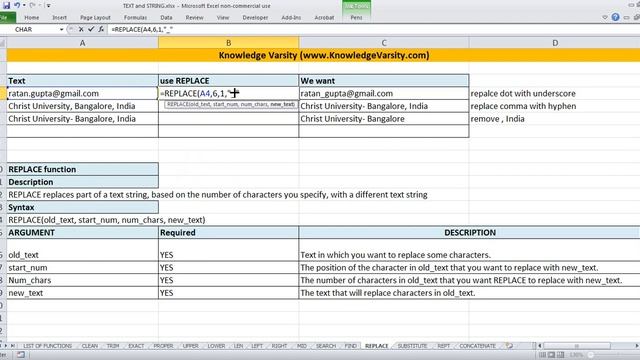Open the Data ribbon tab
640x360 pixels.
(x=166, y=18)
